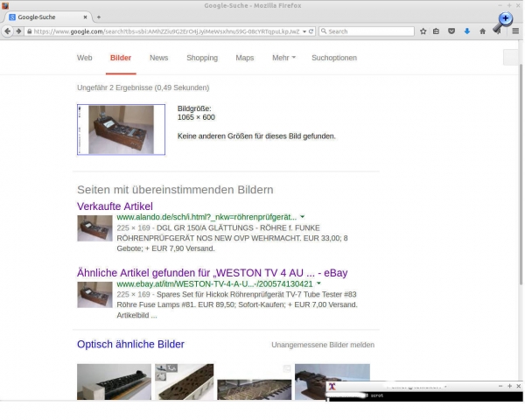Click Unangemessene Bilder melden link
525x420 pixels.
tap(323, 345)
